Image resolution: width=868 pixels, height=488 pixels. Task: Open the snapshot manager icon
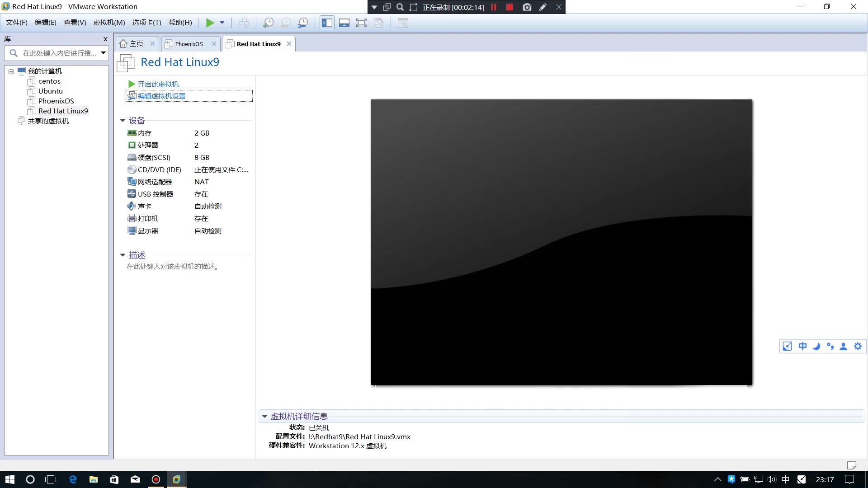pyautogui.click(x=303, y=23)
